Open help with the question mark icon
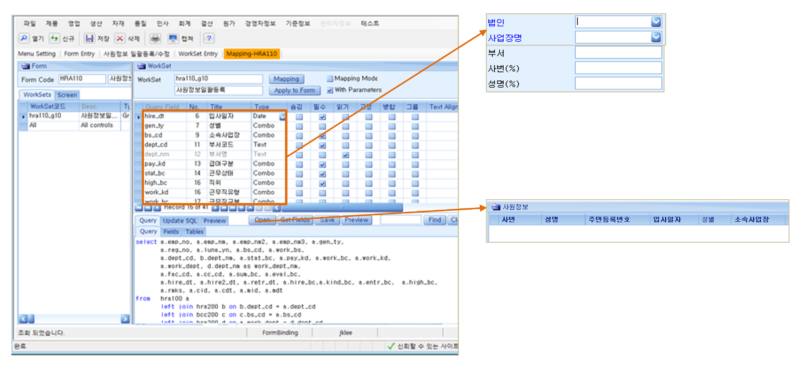800x367 pixels. [x=210, y=38]
